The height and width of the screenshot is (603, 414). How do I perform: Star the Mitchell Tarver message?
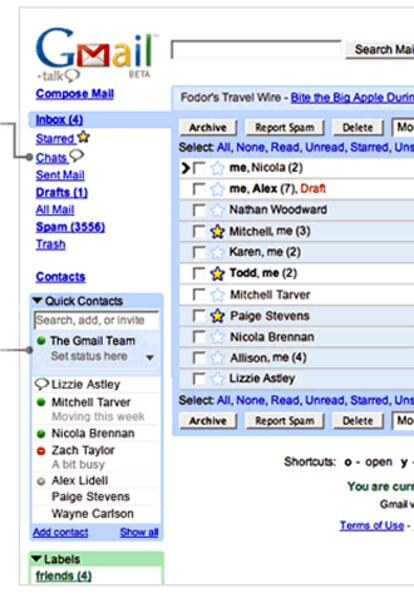click(217, 295)
